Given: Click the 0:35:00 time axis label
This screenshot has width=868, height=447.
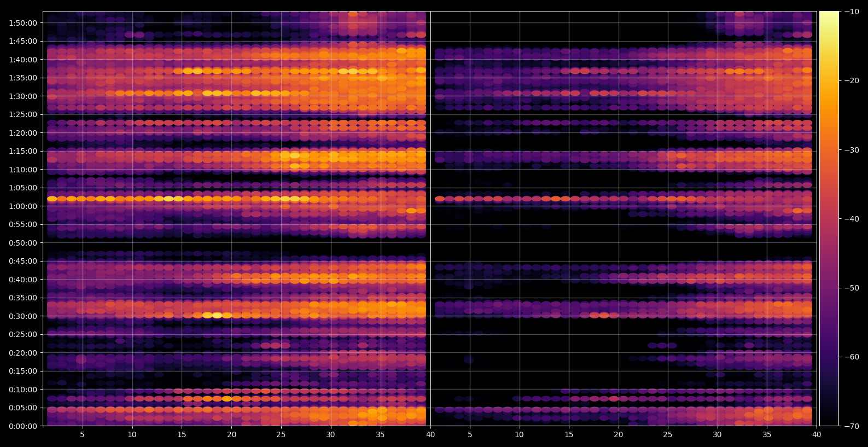Looking at the screenshot, I should [x=23, y=298].
